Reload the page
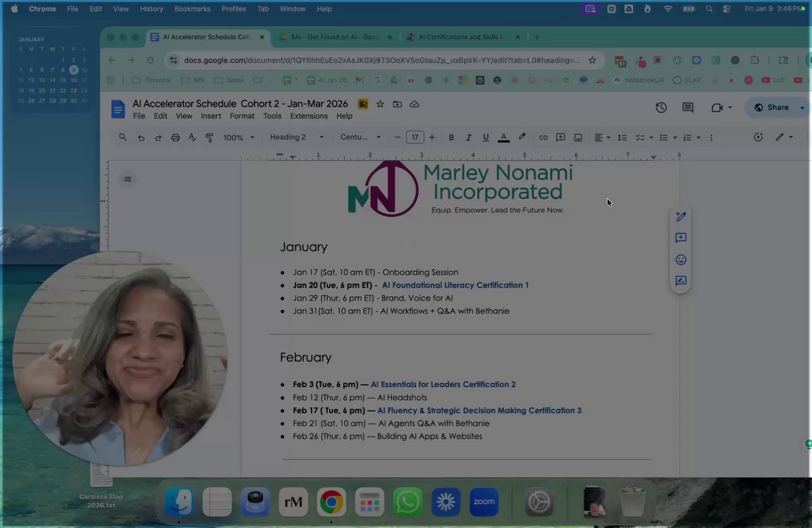 (x=150, y=60)
